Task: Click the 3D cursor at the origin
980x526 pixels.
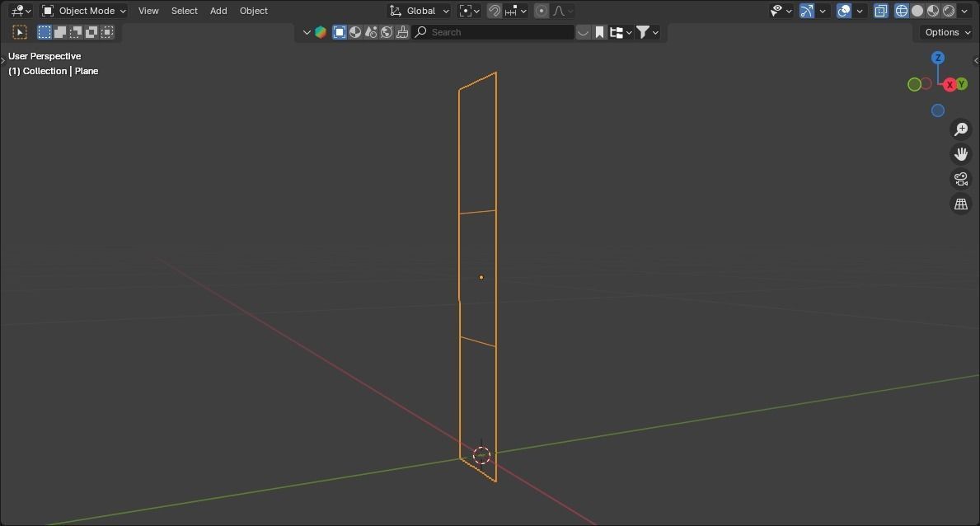Action: 481,455
